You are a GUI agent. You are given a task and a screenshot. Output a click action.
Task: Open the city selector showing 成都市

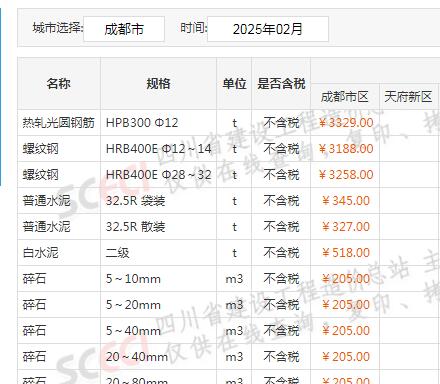124,29
